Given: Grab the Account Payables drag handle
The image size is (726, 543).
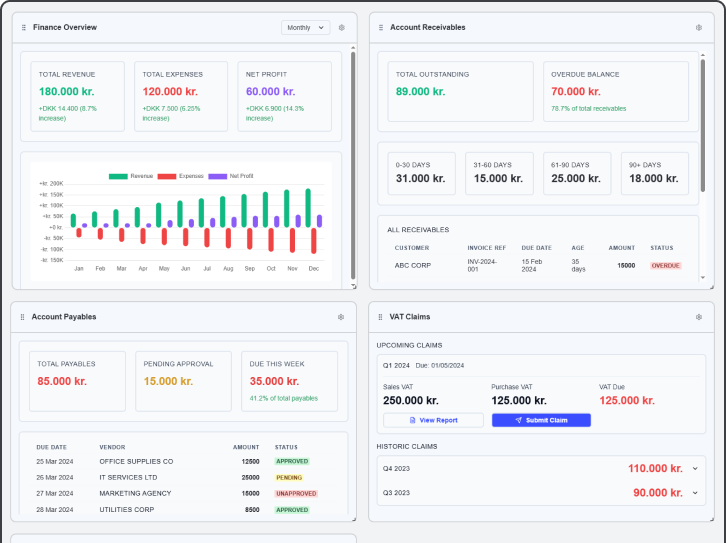Looking at the screenshot, I should [23, 317].
